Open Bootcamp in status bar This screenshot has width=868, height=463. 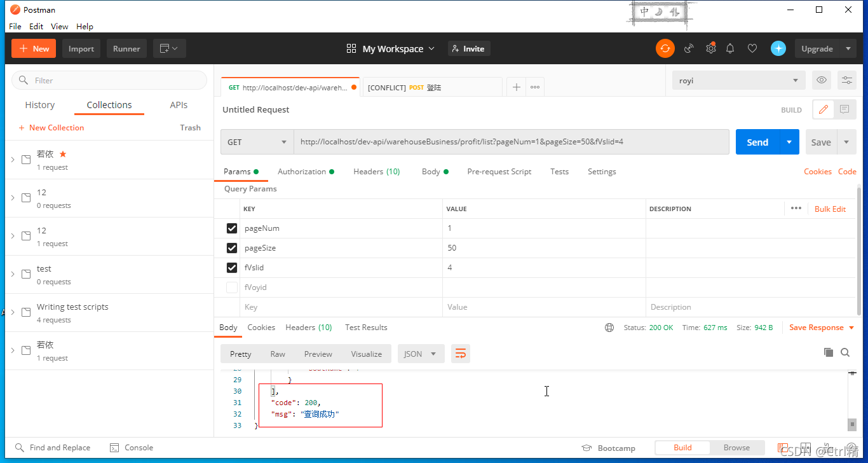608,448
